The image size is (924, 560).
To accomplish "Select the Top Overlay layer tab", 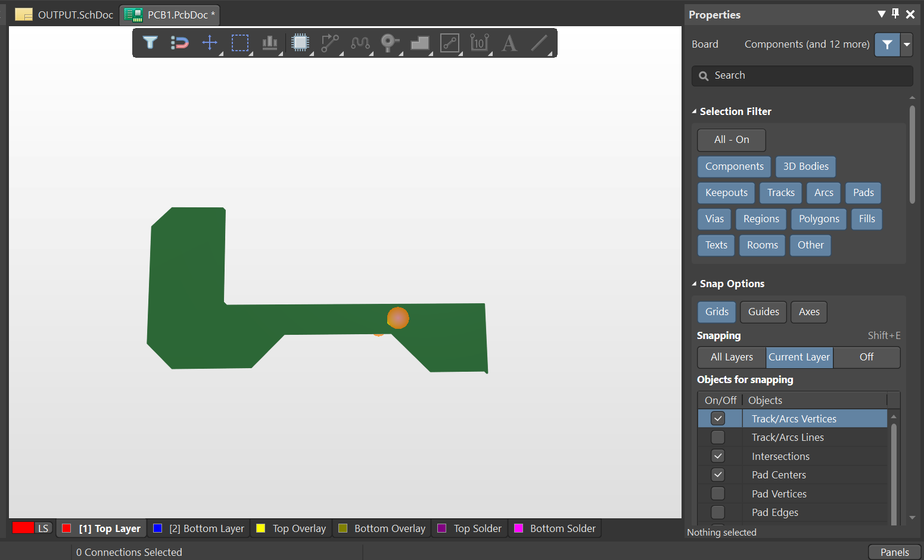I will [291, 529].
